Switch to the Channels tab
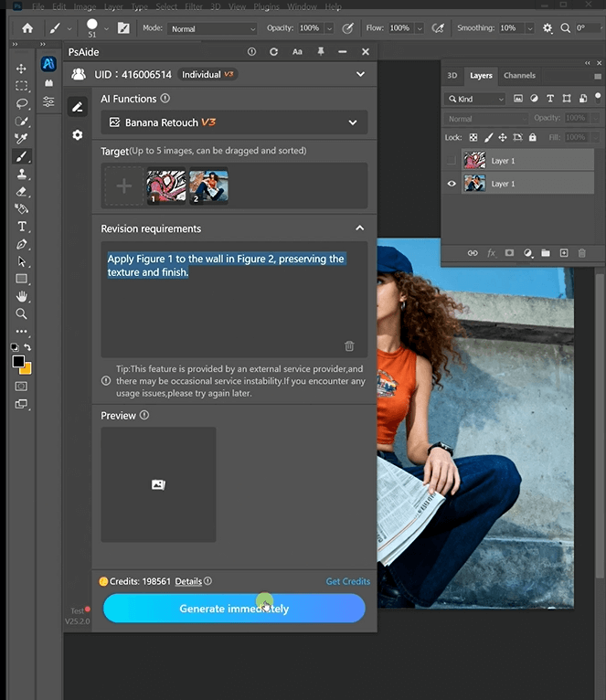Image resolution: width=606 pixels, height=700 pixels. tap(519, 76)
